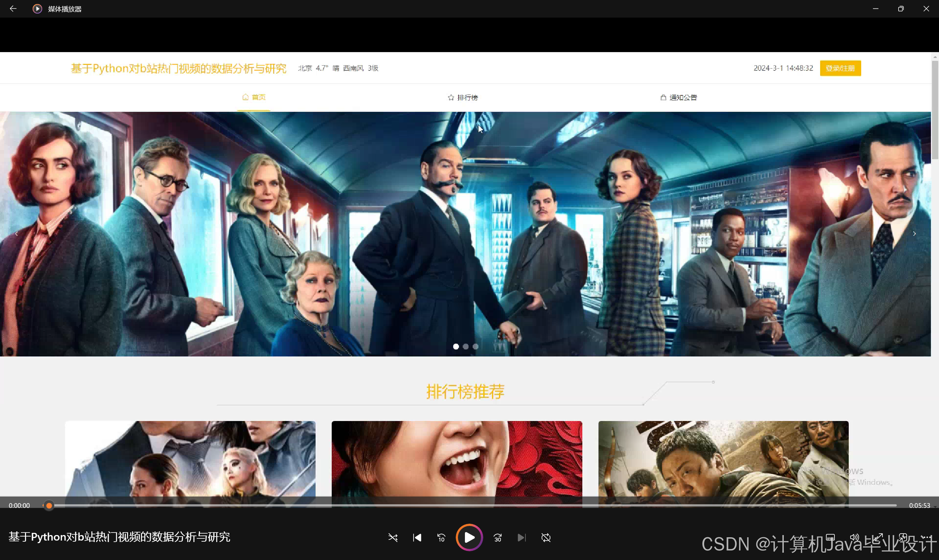Image resolution: width=939 pixels, height=560 pixels.
Task: Show the next carousel slide
Action: (x=914, y=234)
